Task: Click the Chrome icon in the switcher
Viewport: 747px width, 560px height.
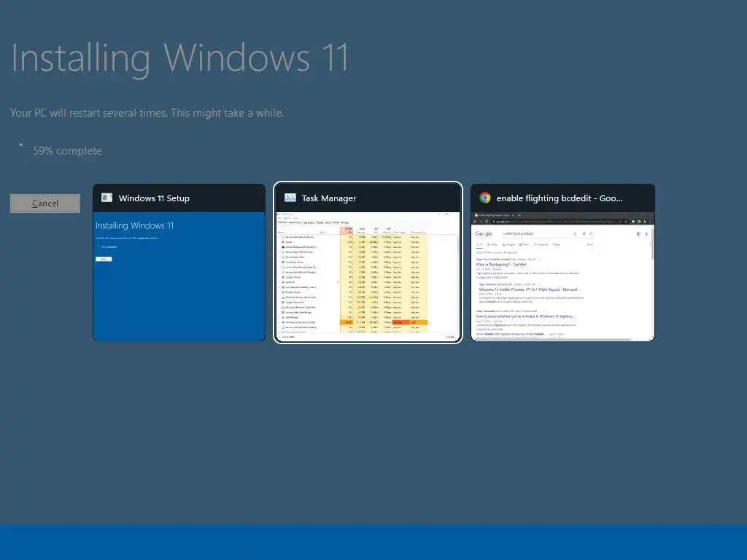Action: [485, 198]
